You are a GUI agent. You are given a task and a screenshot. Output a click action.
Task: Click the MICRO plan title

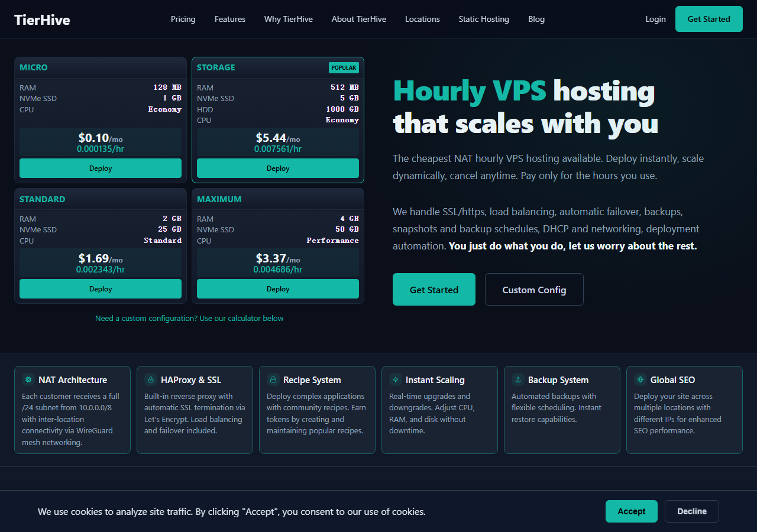pos(34,67)
